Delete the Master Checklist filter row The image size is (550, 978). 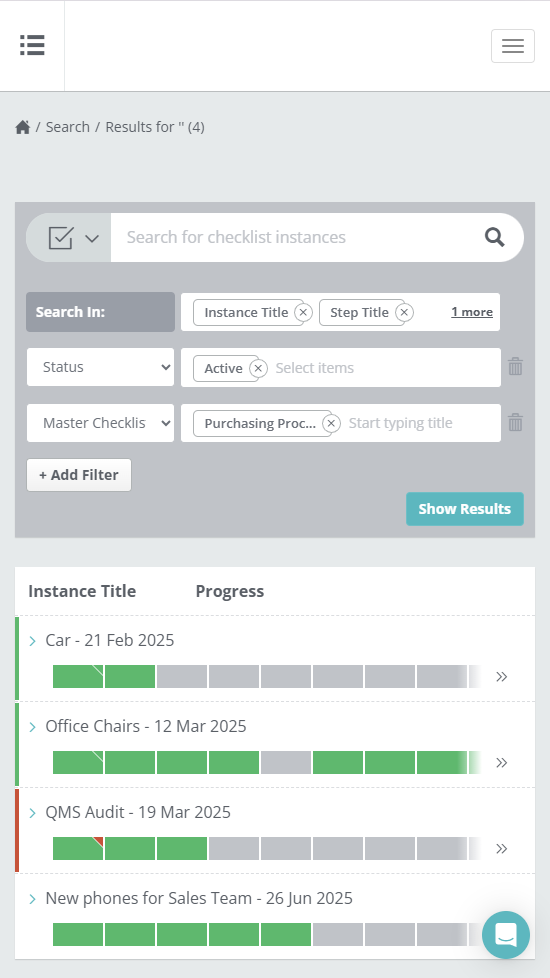[515, 423]
